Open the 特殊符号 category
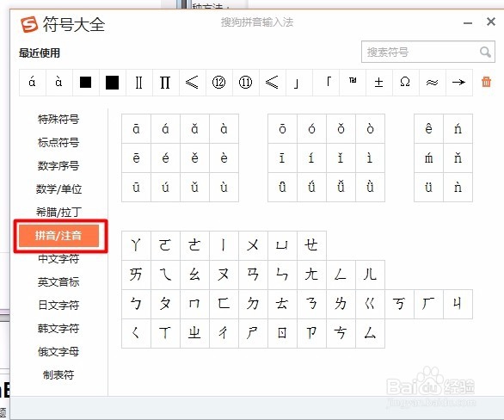The height and width of the screenshot is (420, 504). tap(58, 119)
